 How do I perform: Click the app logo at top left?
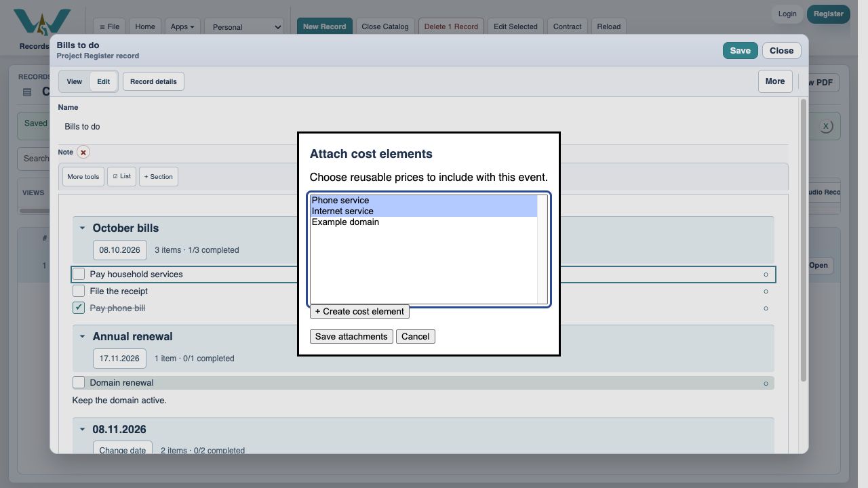coord(41,23)
